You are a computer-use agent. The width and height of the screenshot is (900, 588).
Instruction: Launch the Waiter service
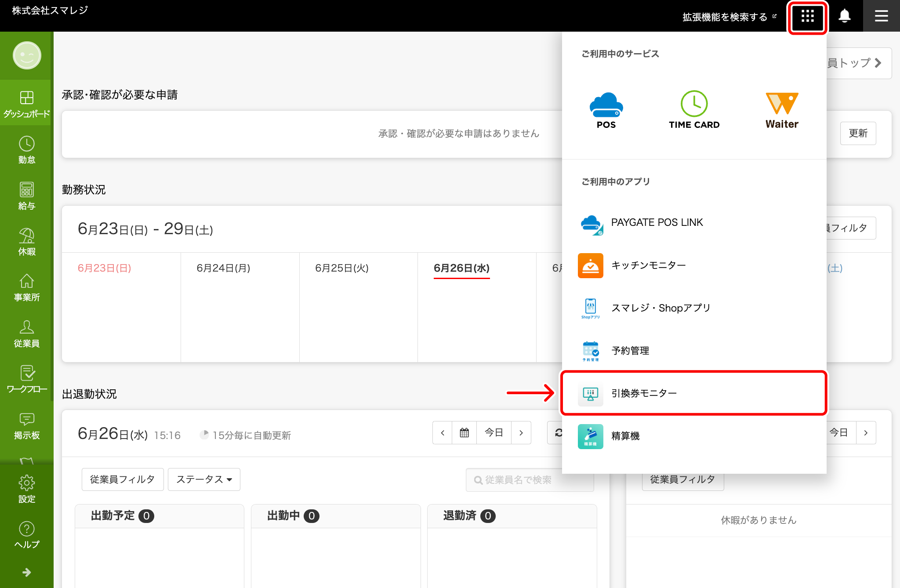point(782,111)
